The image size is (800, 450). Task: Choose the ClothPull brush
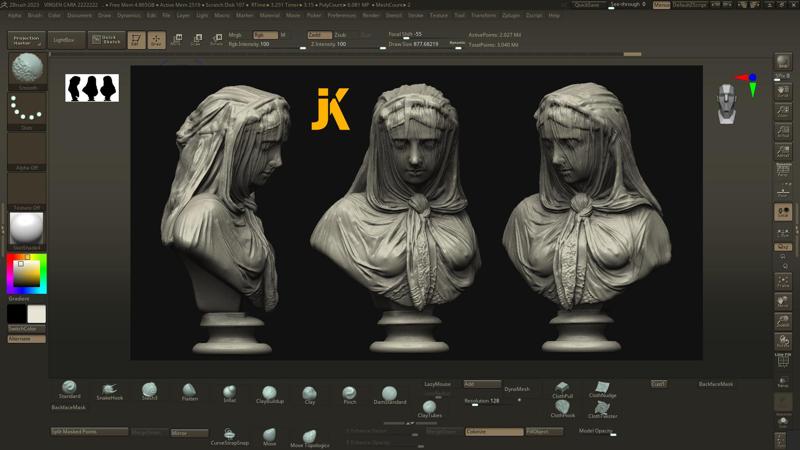pyautogui.click(x=562, y=390)
